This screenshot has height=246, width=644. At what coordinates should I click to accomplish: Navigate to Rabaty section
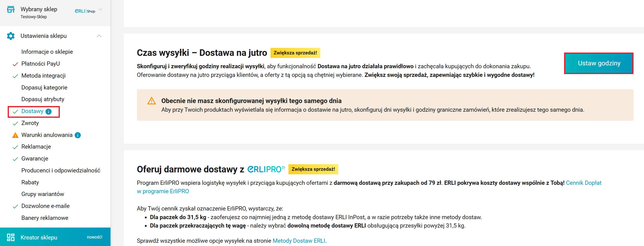pyautogui.click(x=30, y=182)
